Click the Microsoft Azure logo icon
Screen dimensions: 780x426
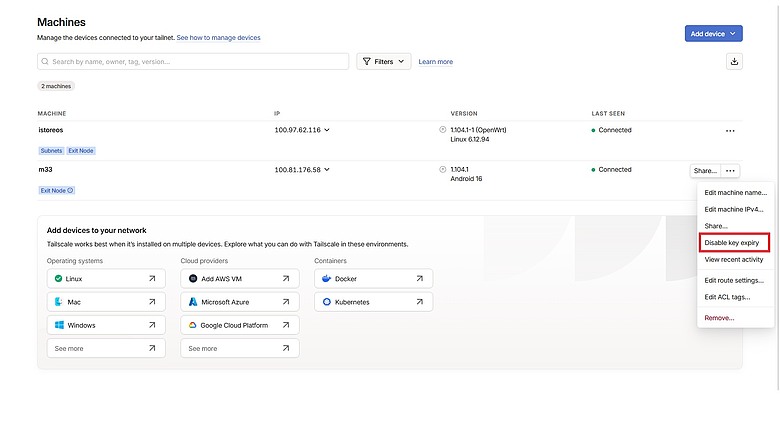coord(193,302)
